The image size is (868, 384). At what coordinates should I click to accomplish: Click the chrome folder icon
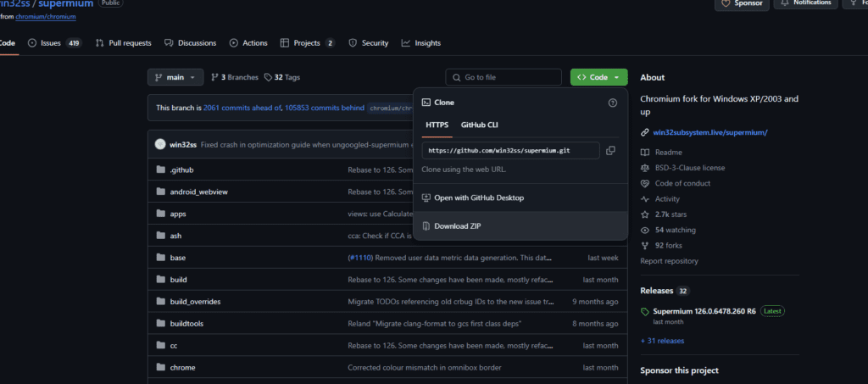[x=161, y=367]
